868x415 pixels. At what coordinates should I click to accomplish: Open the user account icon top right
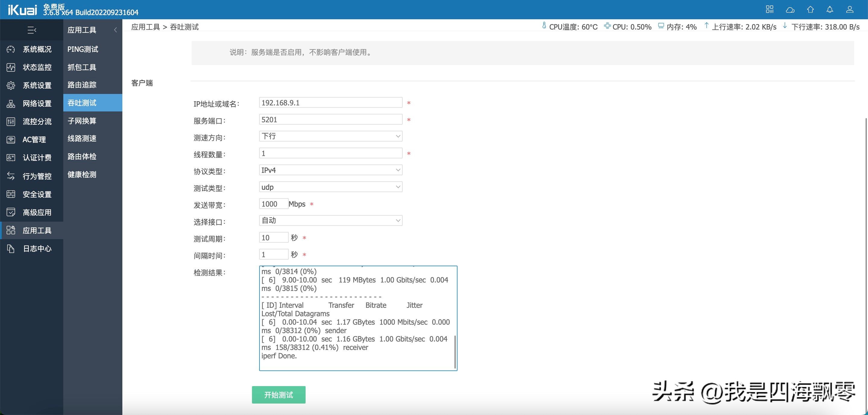850,9
